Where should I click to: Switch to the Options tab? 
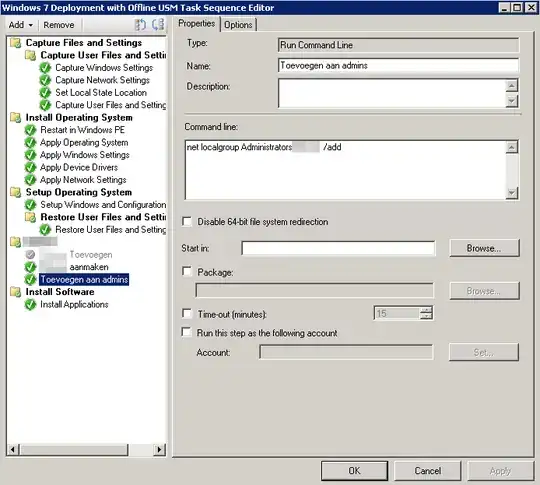click(238, 25)
